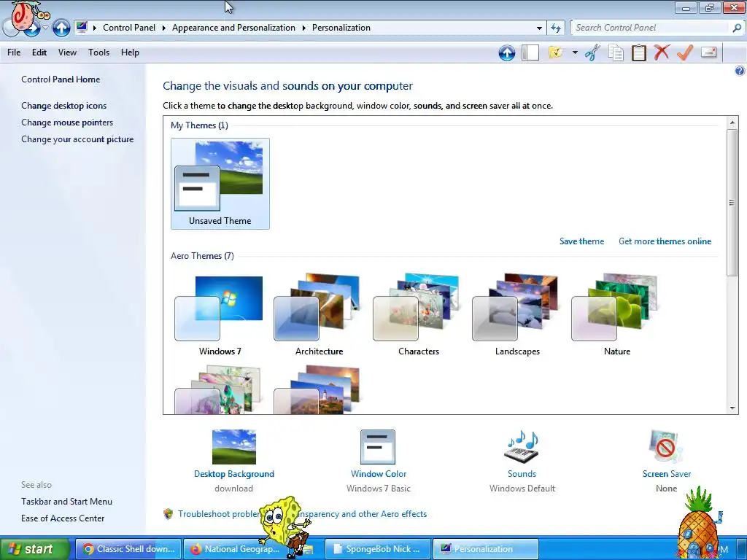Image resolution: width=747 pixels, height=560 pixels.
Task: Open the Help menu
Action: [x=130, y=52]
